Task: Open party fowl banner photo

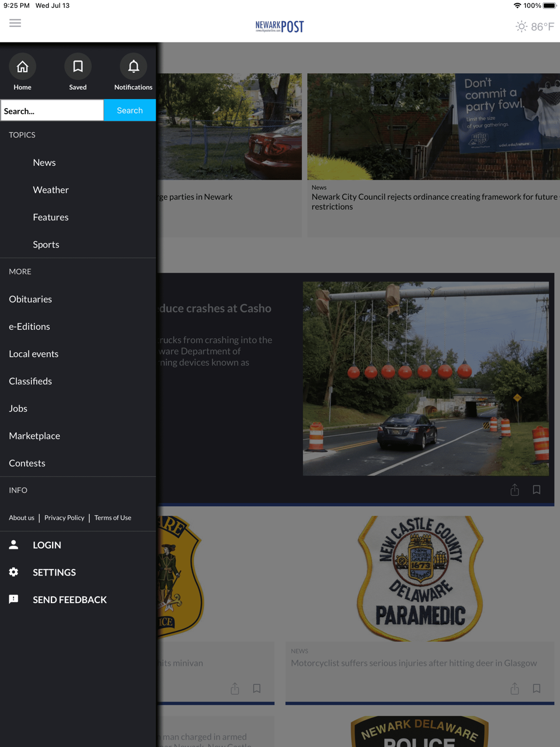Action: click(x=433, y=127)
